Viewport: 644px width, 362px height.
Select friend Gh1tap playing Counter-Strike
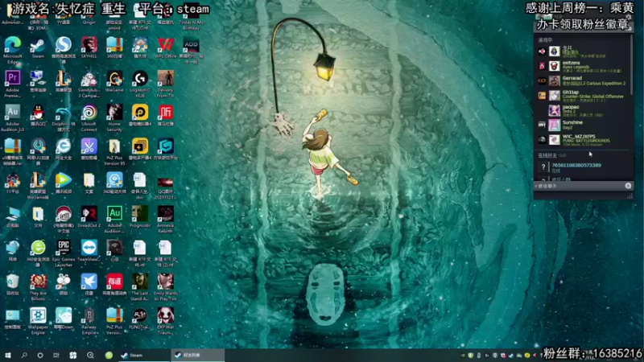[x=583, y=96]
